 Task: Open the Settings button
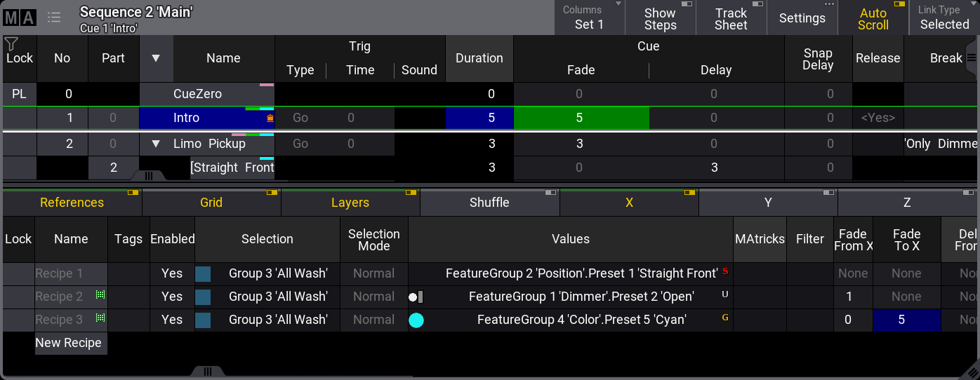click(x=802, y=18)
